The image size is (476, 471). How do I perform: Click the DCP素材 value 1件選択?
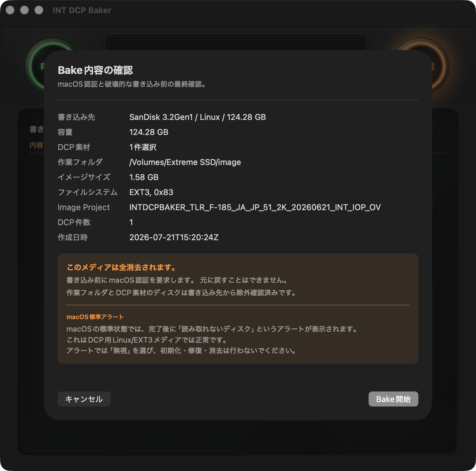pyautogui.click(x=143, y=147)
